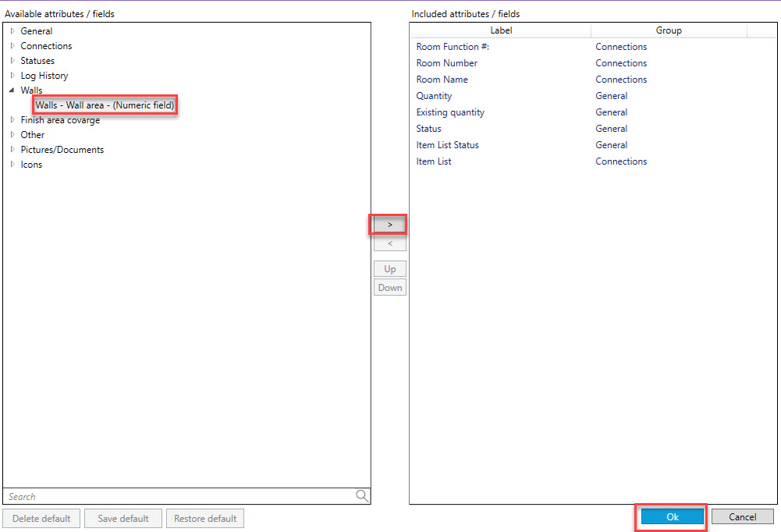Expand Finish area covarge node
Image resolution: width=781 pixels, height=532 pixels.
click(x=12, y=120)
